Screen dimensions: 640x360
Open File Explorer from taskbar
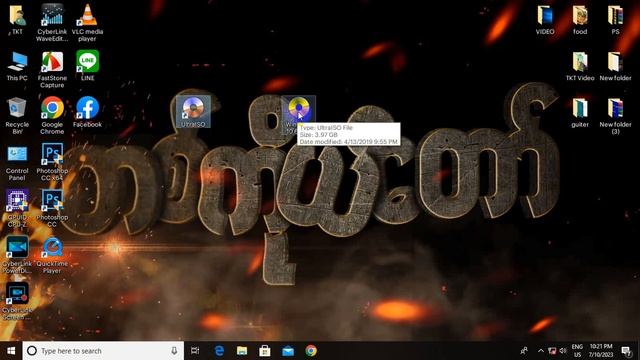(242, 351)
